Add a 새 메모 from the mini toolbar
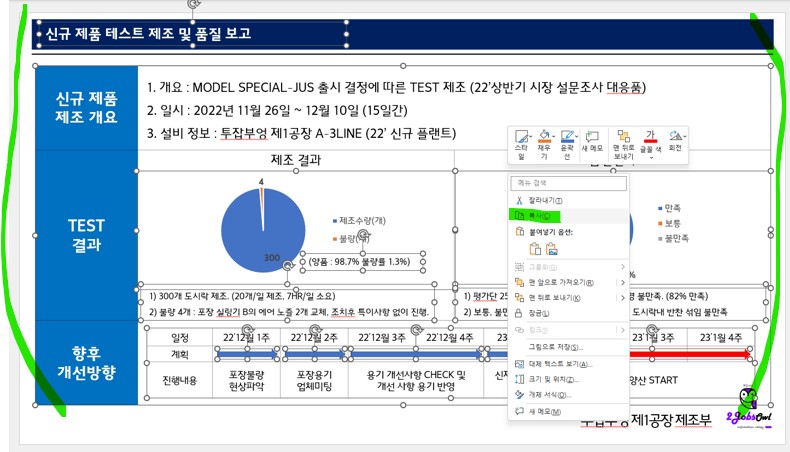Viewport: 790px width, 452px height. 592,141
